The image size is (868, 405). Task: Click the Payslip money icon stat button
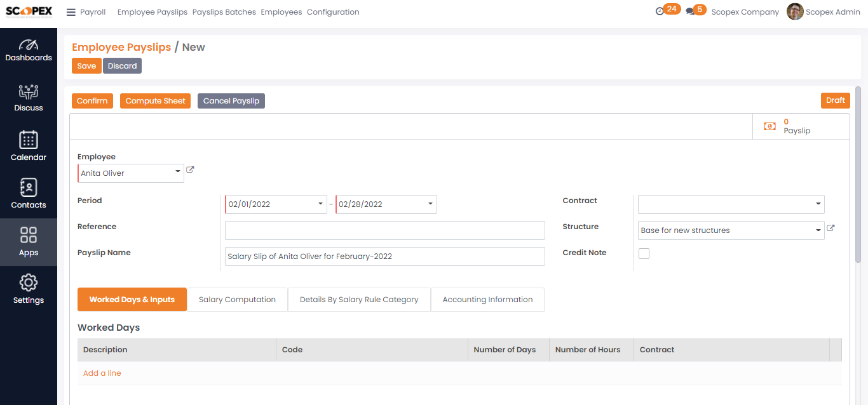[x=801, y=126]
